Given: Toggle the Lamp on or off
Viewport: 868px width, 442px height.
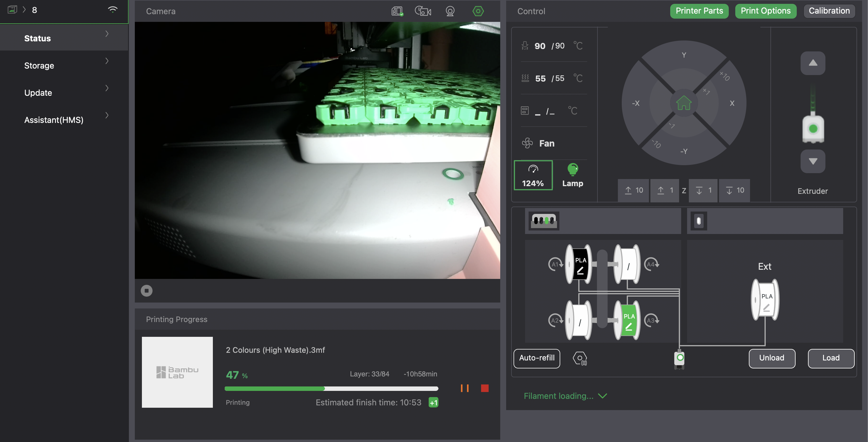Looking at the screenshot, I should click(572, 175).
